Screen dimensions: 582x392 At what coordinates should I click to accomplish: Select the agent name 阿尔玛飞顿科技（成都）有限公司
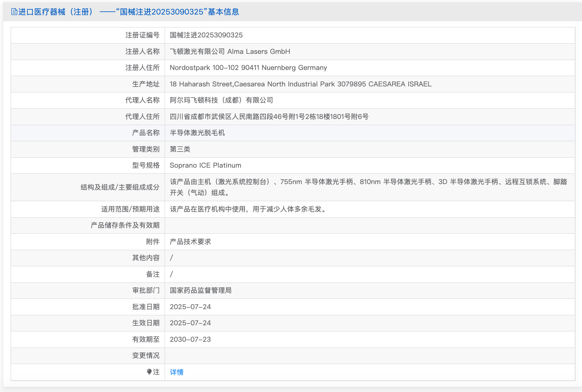(x=221, y=100)
